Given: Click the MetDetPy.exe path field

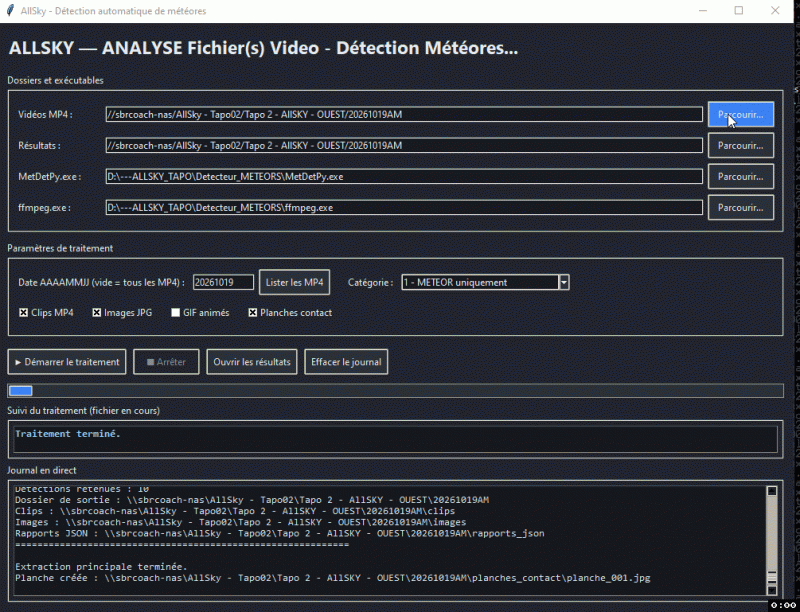Looking at the screenshot, I should tap(404, 176).
